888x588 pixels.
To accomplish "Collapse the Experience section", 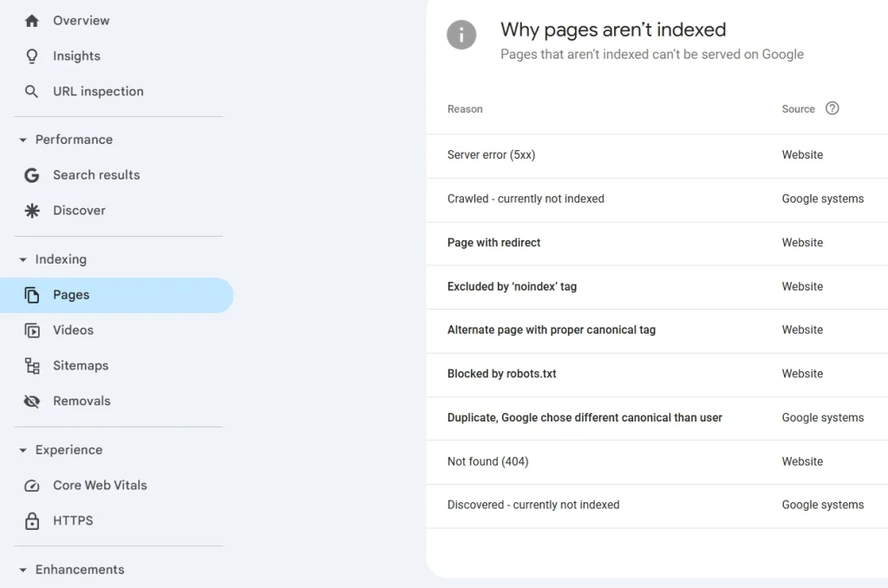I will 23,450.
